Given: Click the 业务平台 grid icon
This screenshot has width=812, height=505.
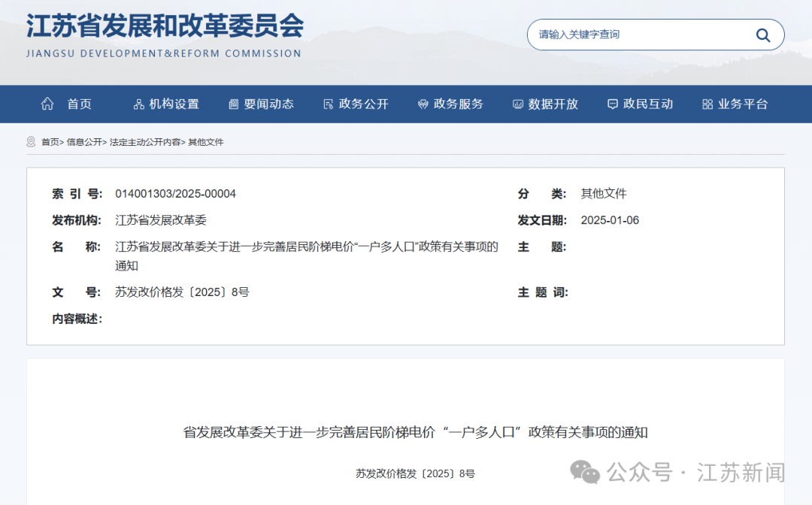Looking at the screenshot, I should pyautogui.click(x=707, y=104).
